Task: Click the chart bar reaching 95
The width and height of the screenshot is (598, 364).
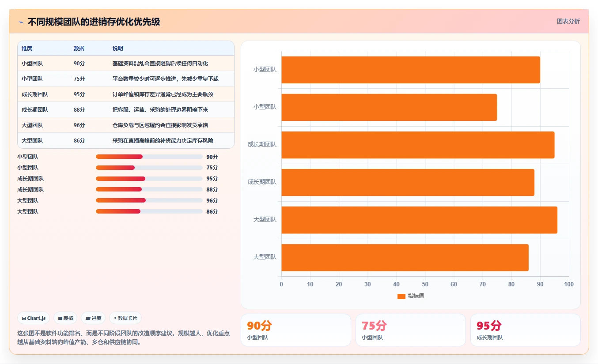Action: [x=418, y=145]
